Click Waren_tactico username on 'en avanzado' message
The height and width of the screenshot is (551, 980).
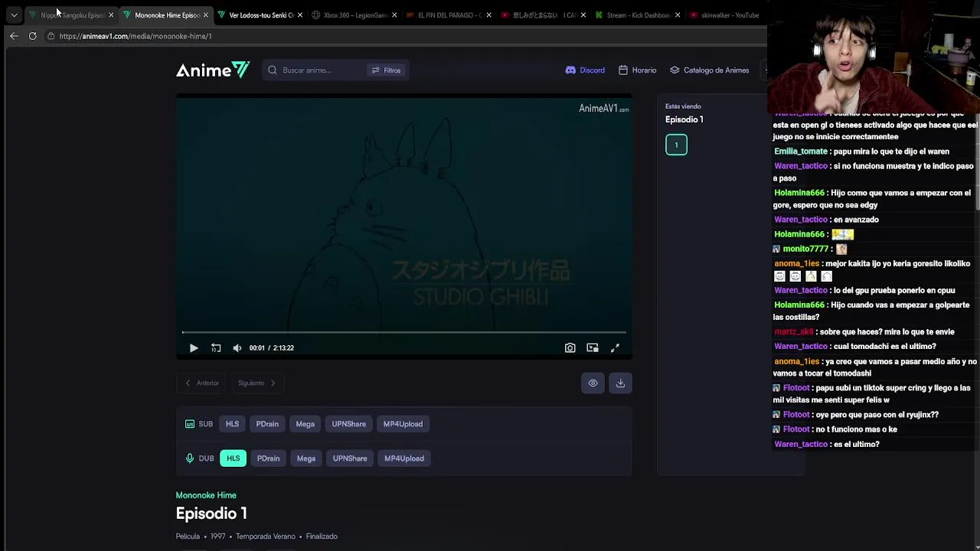800,220
